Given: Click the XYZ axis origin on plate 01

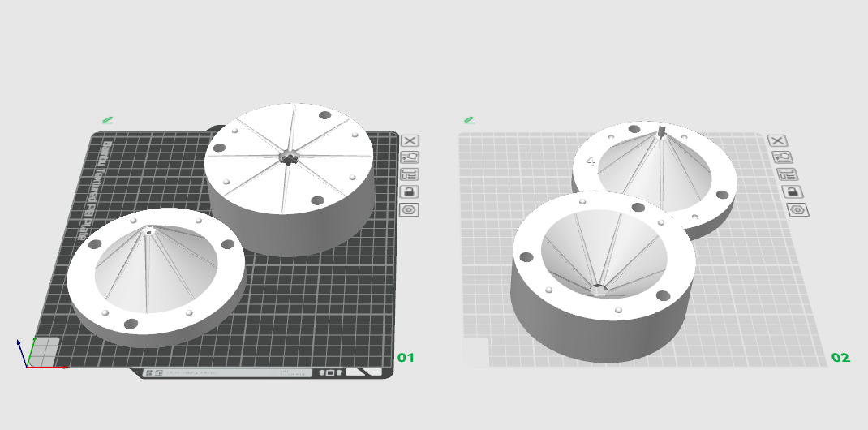Looking at the screenshot, I should coord(27,367).
